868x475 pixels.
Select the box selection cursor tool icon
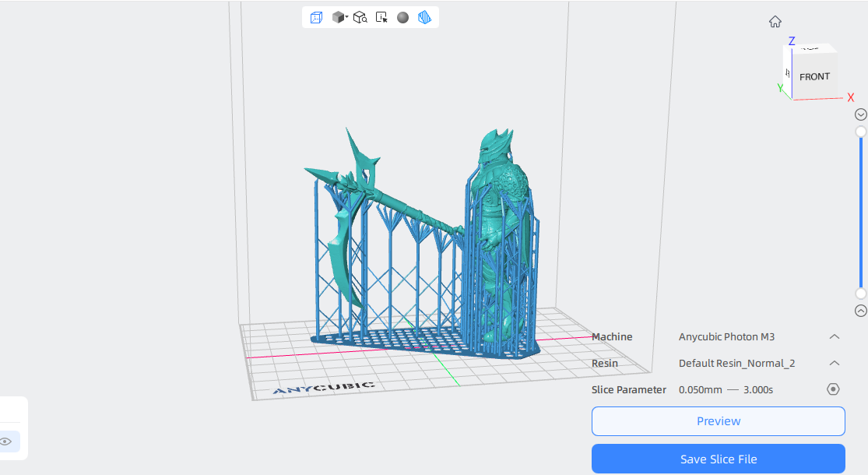click(381, 18)
